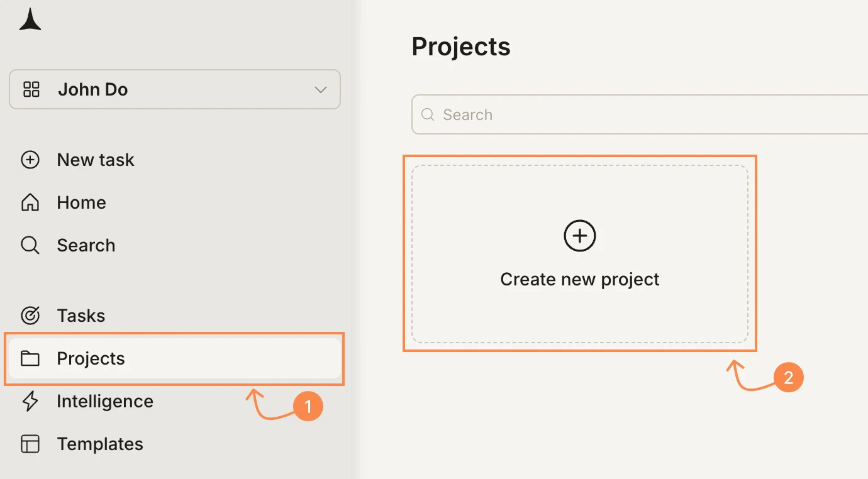Click Create new project
868x479 pixels.
(579, 278)
